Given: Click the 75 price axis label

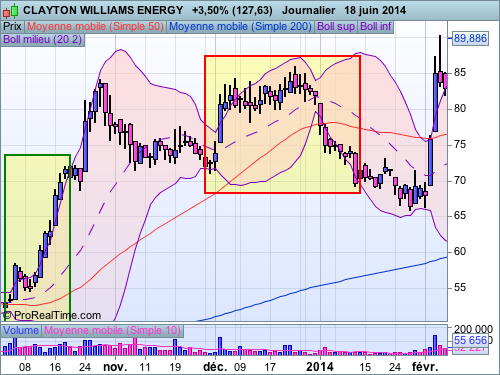Looking at the screenshot, I should click(x=460, y=145).
